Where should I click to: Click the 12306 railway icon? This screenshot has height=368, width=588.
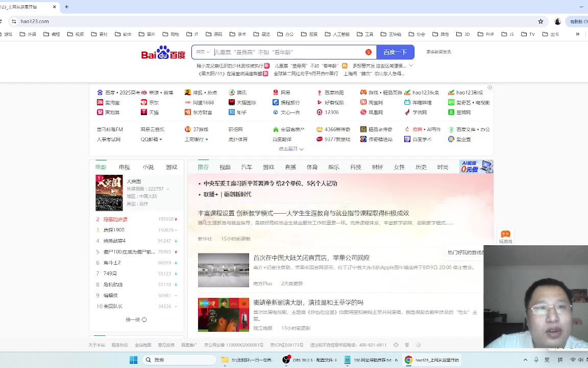click(320, 112)
